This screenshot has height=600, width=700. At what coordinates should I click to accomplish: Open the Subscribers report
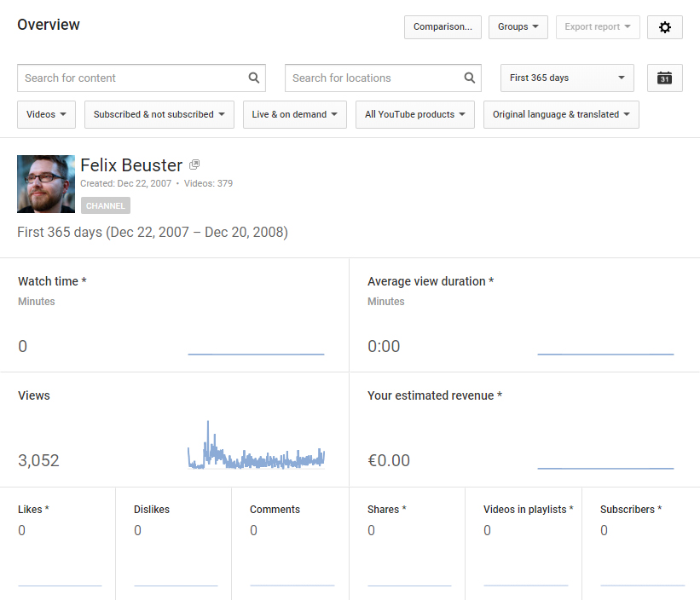coord(630,510)
